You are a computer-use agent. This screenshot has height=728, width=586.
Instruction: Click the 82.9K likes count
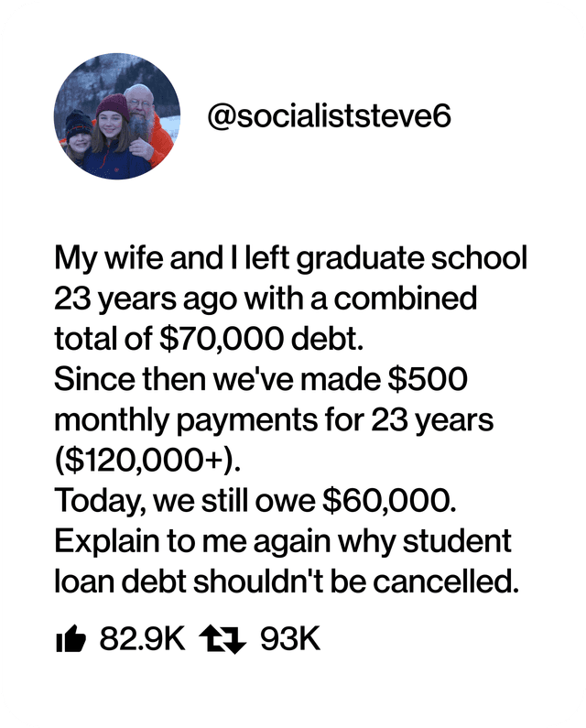click(x=143, y=640)
